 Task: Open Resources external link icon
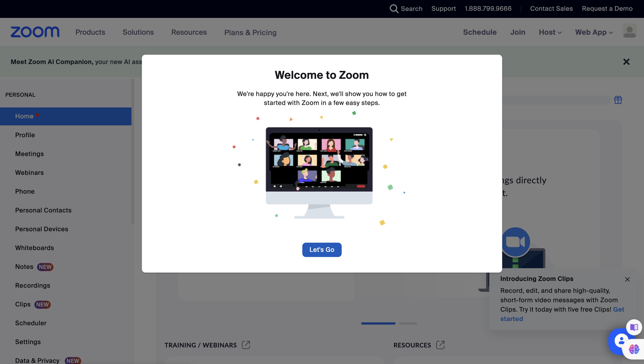(x=440, y=345)
